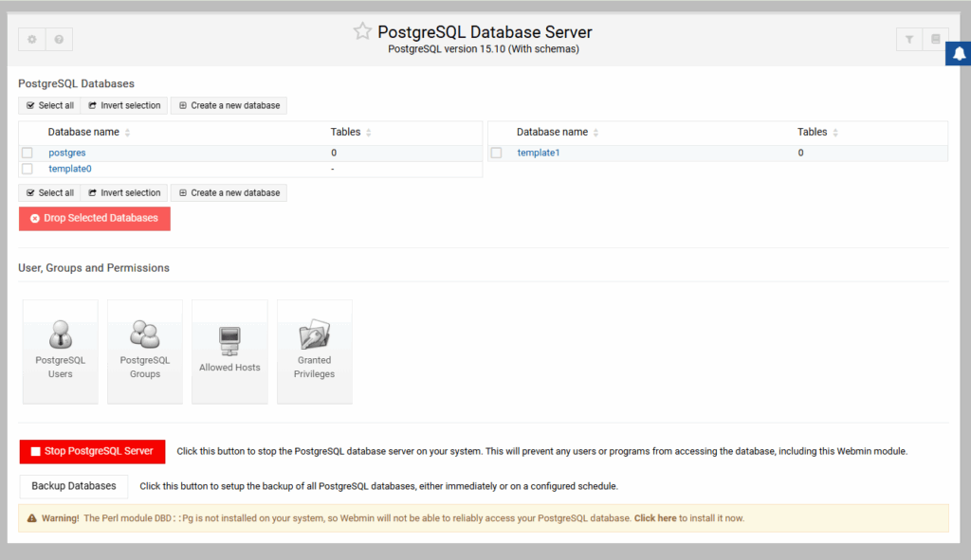Tick the checkbox for postgres database
This screenshot has width=971, height=560.
[x=27, y=153]
